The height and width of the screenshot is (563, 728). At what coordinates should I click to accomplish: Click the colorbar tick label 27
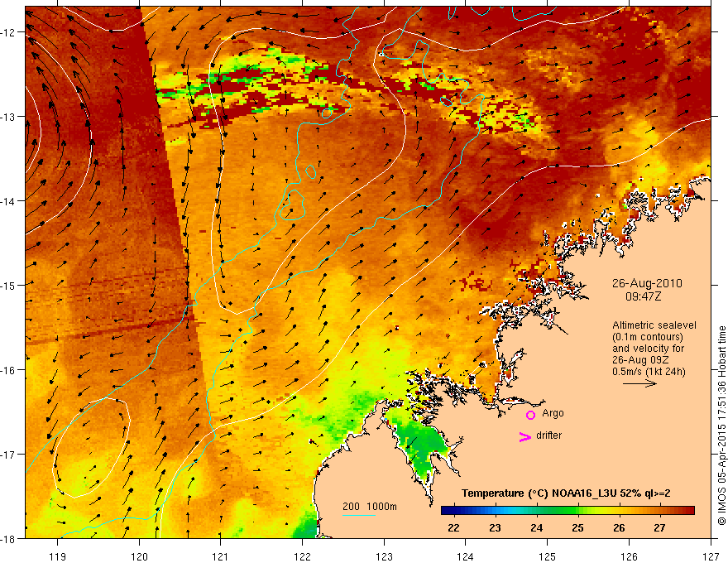[x=660, y=527]
